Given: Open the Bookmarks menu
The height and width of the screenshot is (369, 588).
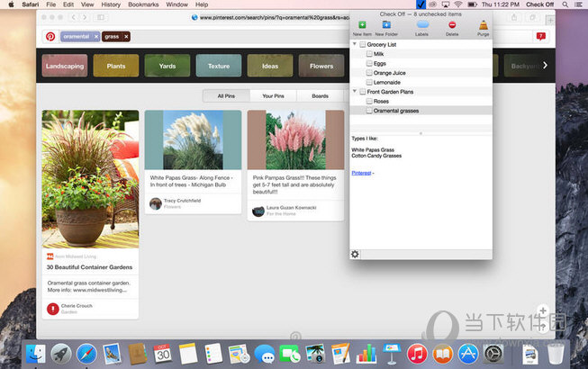Looking at the screenshot, I should (143, 4).
